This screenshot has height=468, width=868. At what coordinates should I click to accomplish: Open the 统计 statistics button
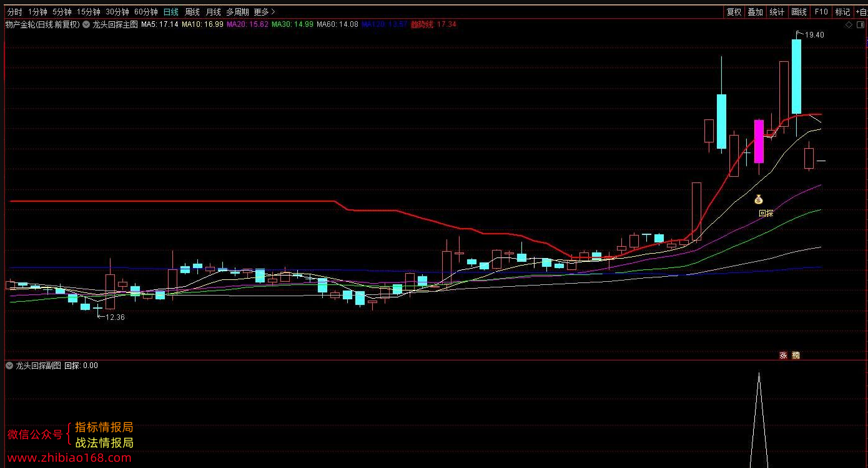pyautogui.click(x=777, y=12)
